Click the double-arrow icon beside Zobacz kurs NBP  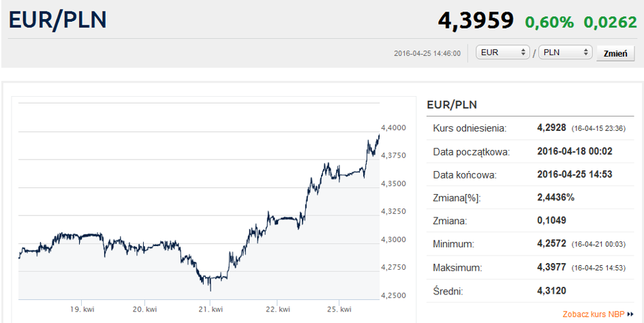pyautogui.click(x=630, y=315)
